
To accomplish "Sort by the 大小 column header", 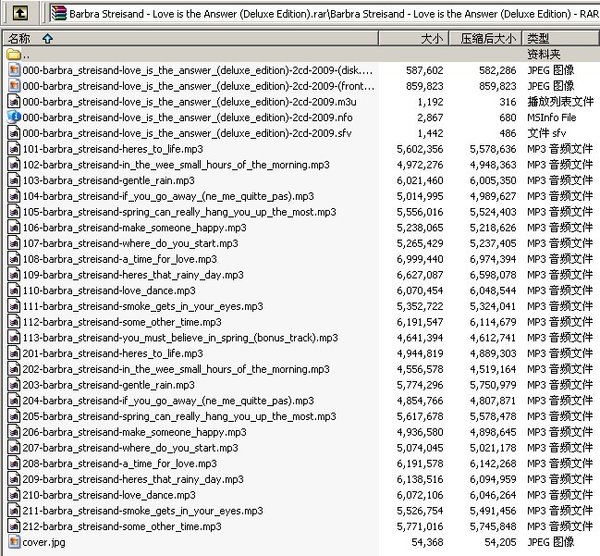I will pos(413,38).
